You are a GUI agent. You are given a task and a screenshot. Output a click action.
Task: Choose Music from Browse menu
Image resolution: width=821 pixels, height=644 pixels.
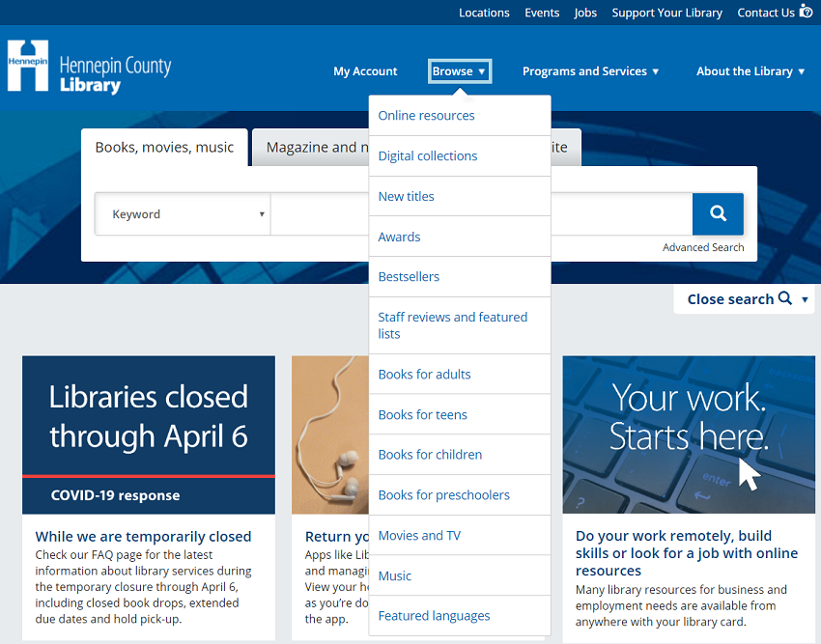[460, 576]
